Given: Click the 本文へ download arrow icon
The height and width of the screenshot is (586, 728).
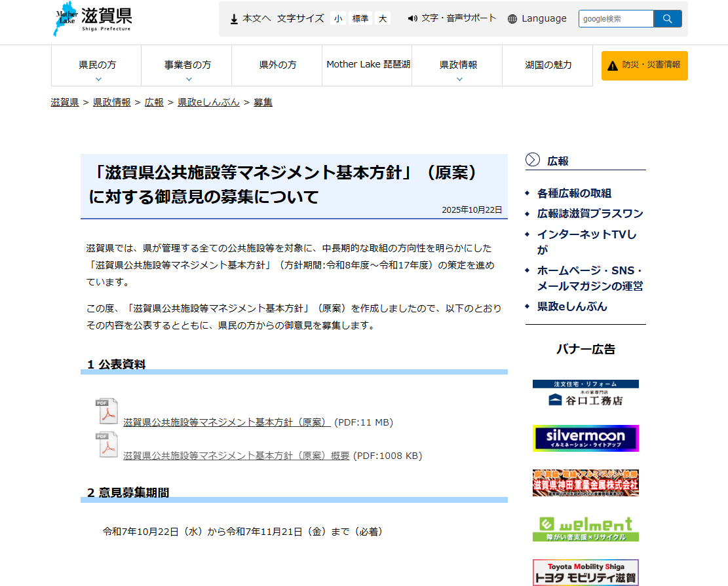Looking at the screenshot, I should [x=234, y=19].
